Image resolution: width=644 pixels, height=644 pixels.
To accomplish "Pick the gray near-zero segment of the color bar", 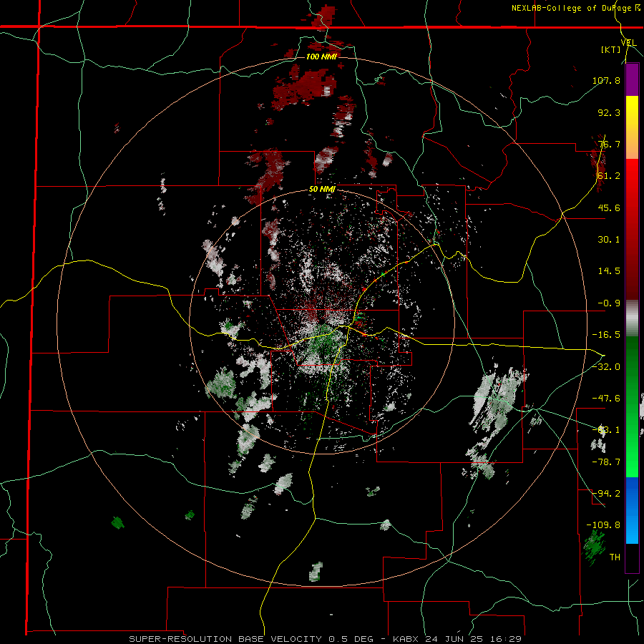I will tap(632, 318).
